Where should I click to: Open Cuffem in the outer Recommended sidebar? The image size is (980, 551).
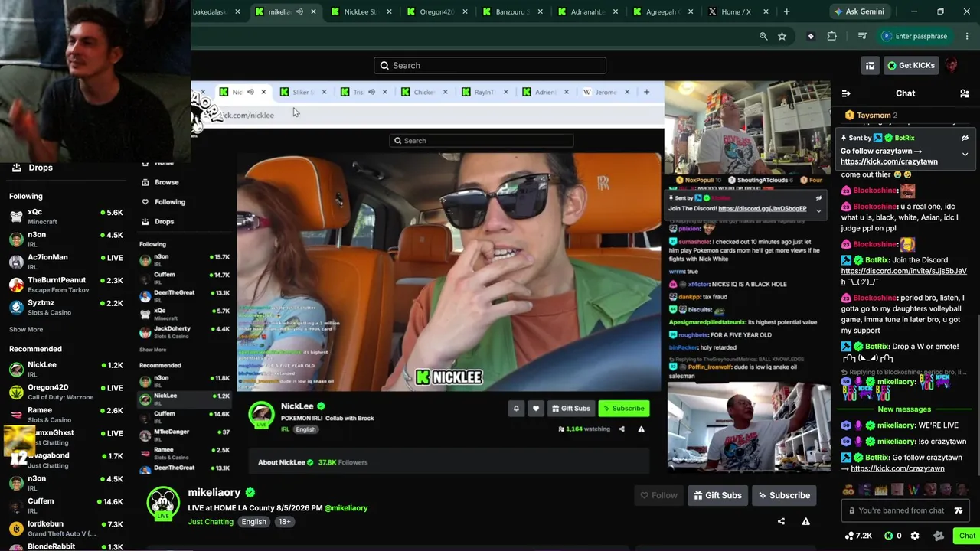point(65,505)
